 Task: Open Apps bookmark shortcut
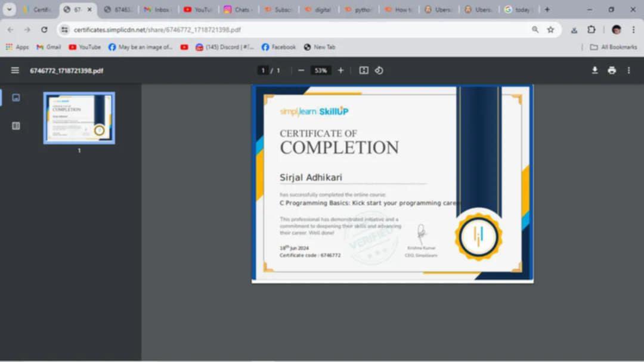(x=17, y=47)
